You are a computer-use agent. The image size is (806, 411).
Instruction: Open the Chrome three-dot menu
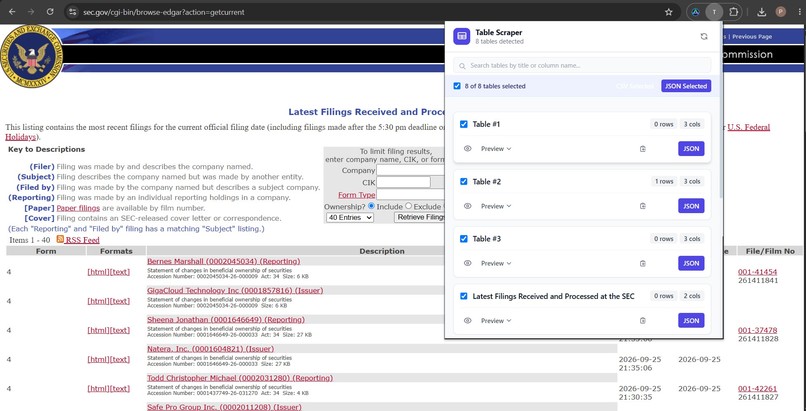point(798,12)
